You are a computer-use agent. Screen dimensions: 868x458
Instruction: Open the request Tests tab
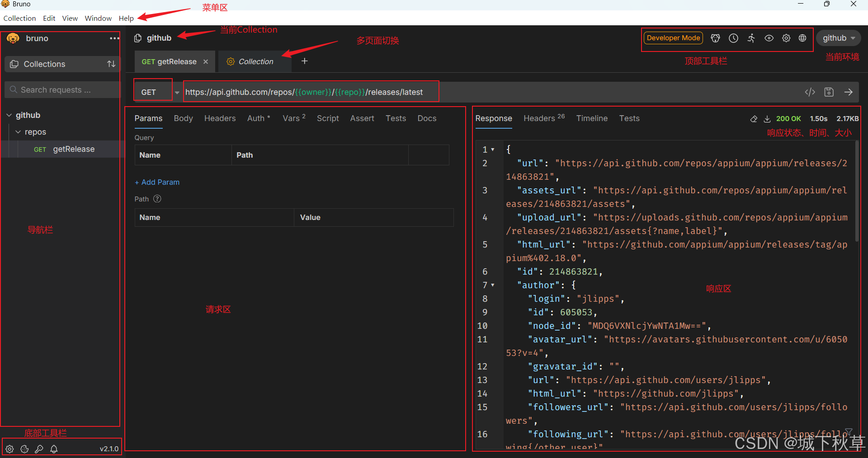pyautogui.click(x=396, y=118)
